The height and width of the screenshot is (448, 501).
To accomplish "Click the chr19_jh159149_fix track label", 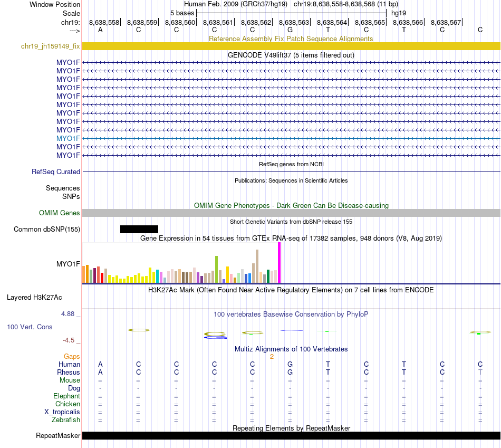I will [x=50, y=46].
